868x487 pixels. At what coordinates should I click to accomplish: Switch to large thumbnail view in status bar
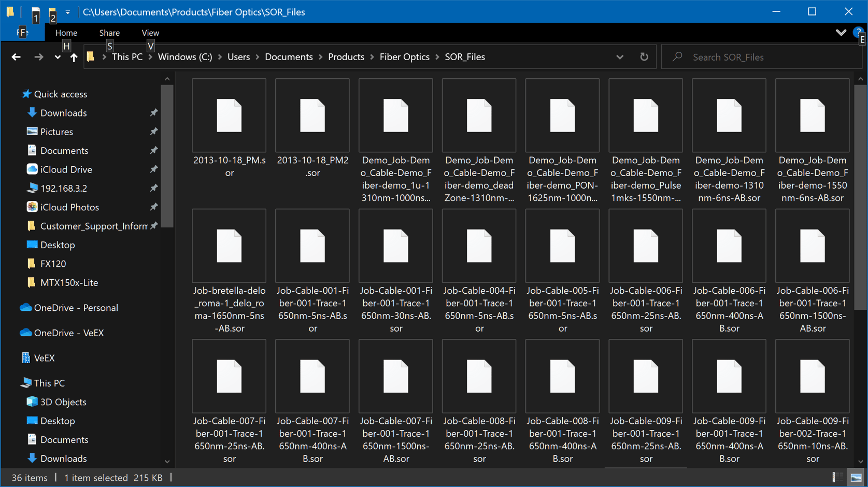[x=856, y=477]
